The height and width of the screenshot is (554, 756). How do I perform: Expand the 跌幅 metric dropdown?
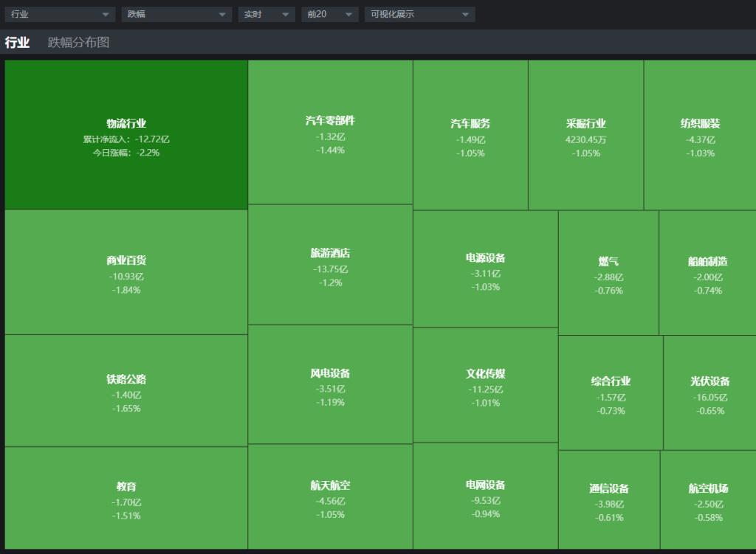click(x=176, y=15)
